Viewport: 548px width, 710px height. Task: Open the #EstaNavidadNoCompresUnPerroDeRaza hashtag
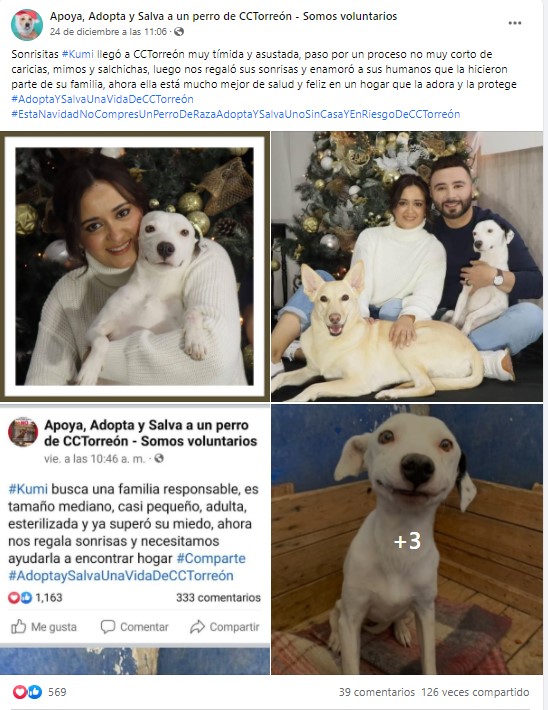pyautogui.click(x=236, y=114)
